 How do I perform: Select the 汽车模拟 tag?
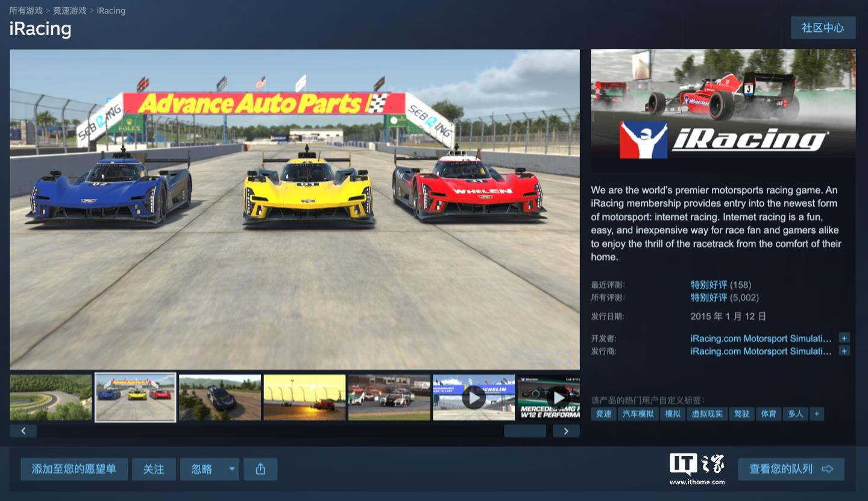click(x=638, y=414)
